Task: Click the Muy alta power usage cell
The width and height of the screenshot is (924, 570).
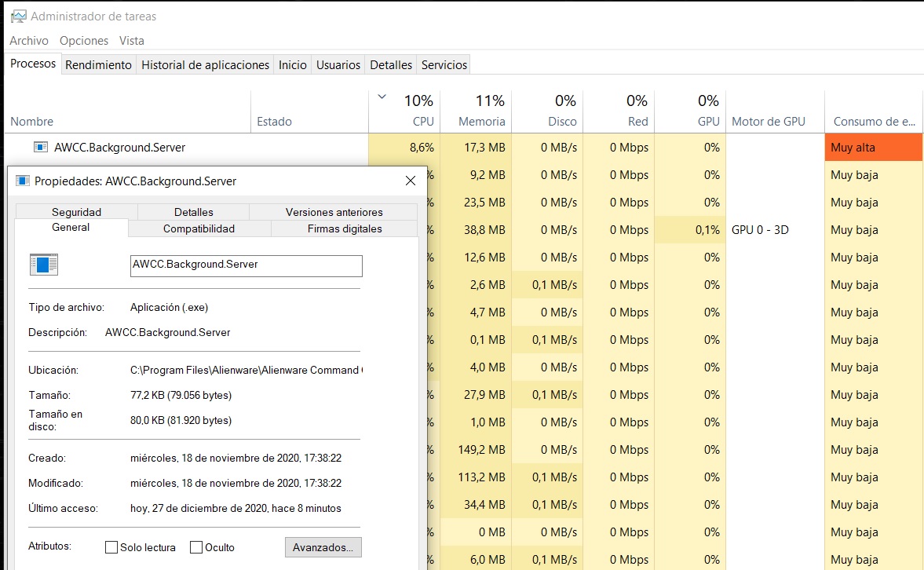Action: (873, 148)
